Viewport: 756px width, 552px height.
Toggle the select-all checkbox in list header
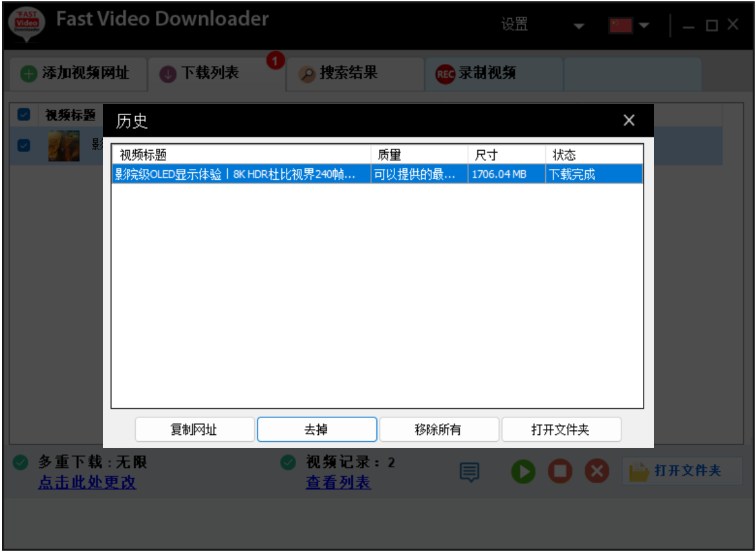pyautogui.click(x=24, y=115)
